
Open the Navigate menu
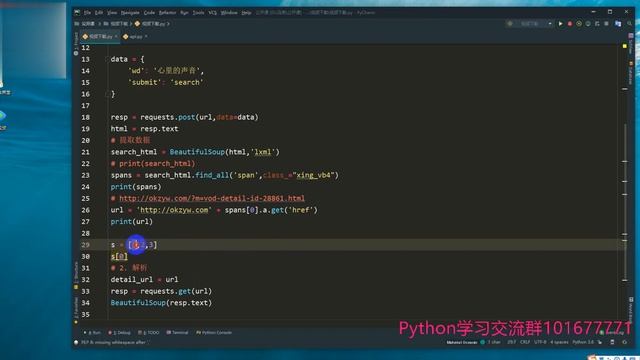[x=130, y=13]
